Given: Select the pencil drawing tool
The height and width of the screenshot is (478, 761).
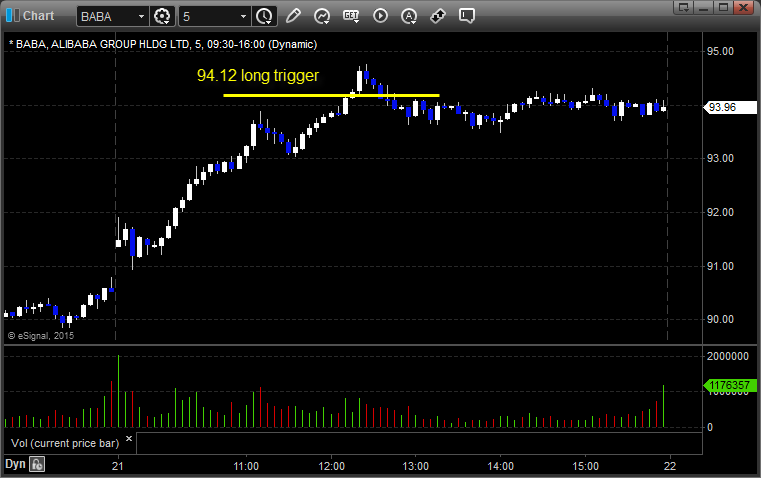Looking at the screenshot, I should 293,16.
